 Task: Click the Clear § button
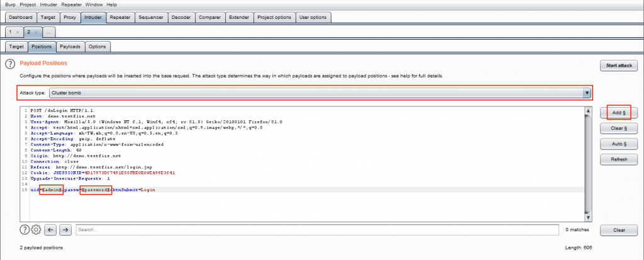click(619, 128)
